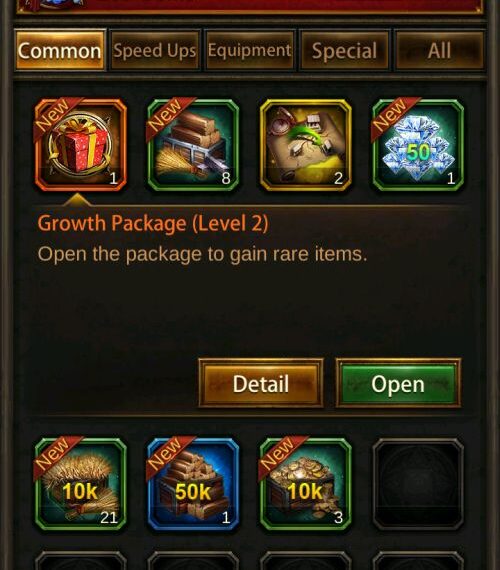Click the quantity 21 on wheat item

click(x=109, y=518)
